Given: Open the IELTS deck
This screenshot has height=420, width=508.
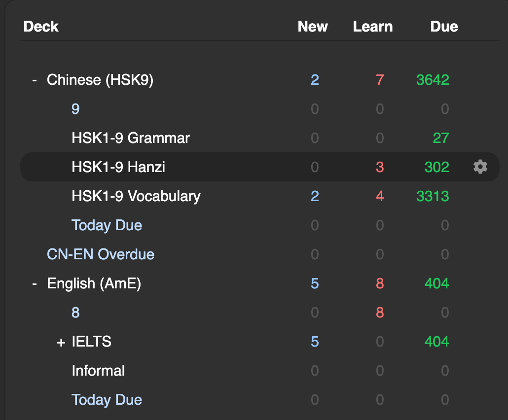Looking at the screenshot, I should point(91,342).
